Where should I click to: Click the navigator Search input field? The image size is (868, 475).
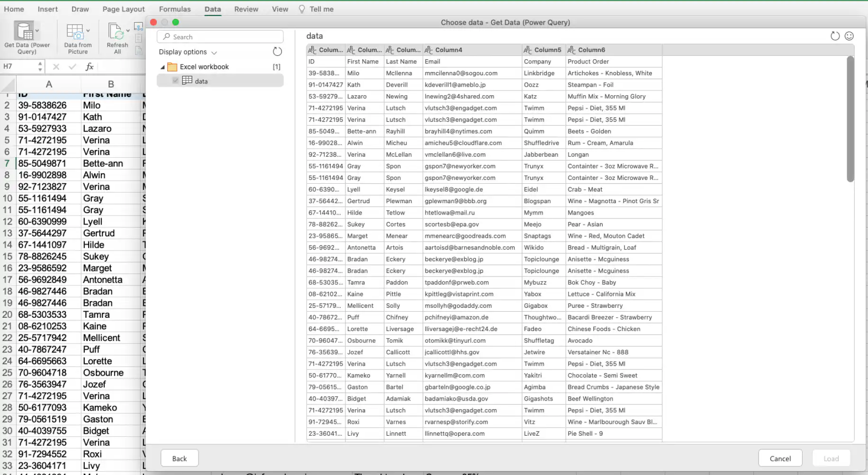tap(220, 36)
